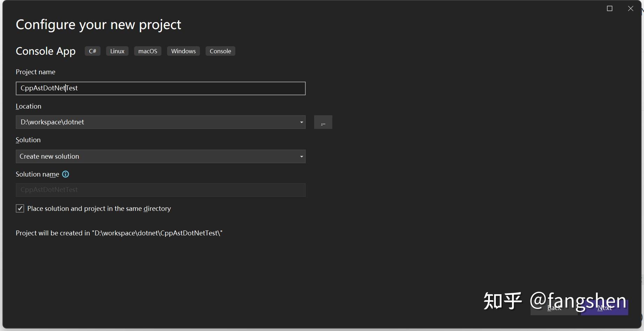Click the Solution name info icon
The height and width of the screenshot is (331, 644).
(x=65, y=174)
